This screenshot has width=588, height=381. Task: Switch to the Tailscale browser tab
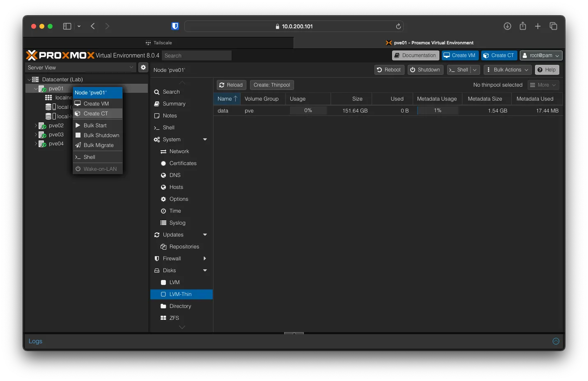pos(158,43)
